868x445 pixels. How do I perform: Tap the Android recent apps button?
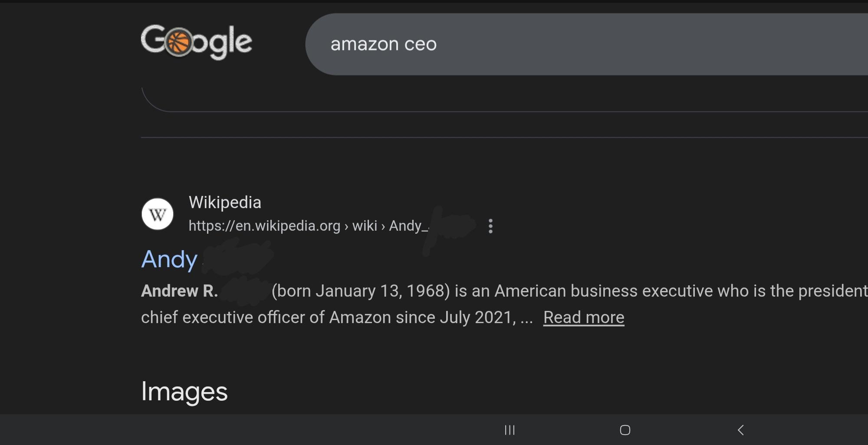click(510, 430)
